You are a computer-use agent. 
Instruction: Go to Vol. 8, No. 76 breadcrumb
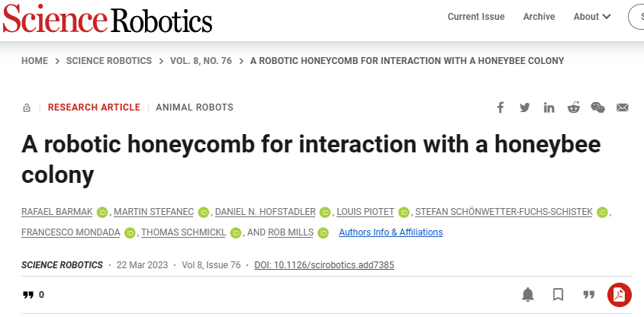[201, 61]
